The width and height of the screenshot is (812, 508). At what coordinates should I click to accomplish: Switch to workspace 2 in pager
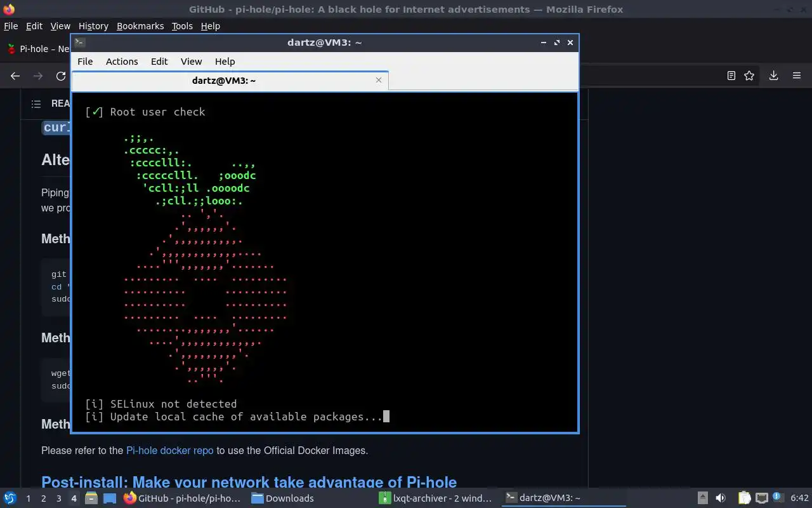click(x=43, y=498)
